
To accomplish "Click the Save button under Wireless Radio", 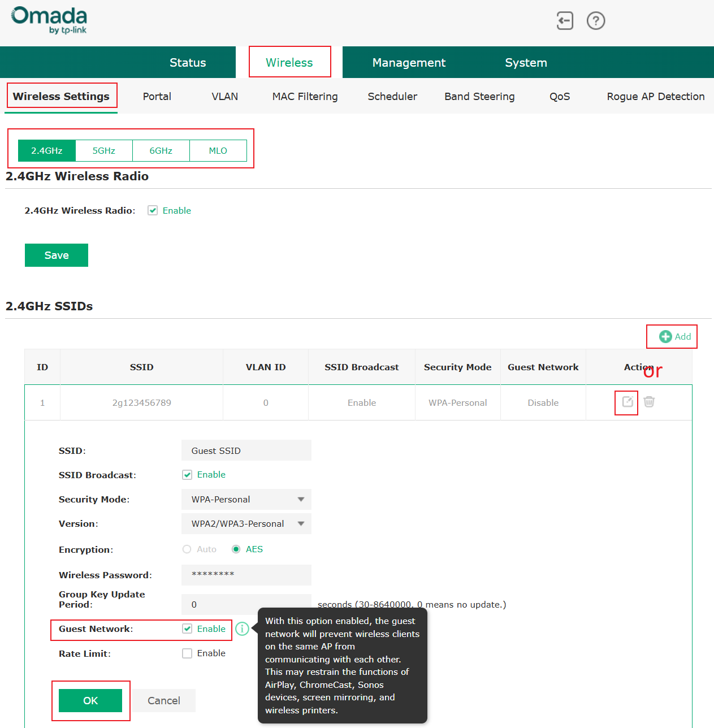I will (56, 255).
